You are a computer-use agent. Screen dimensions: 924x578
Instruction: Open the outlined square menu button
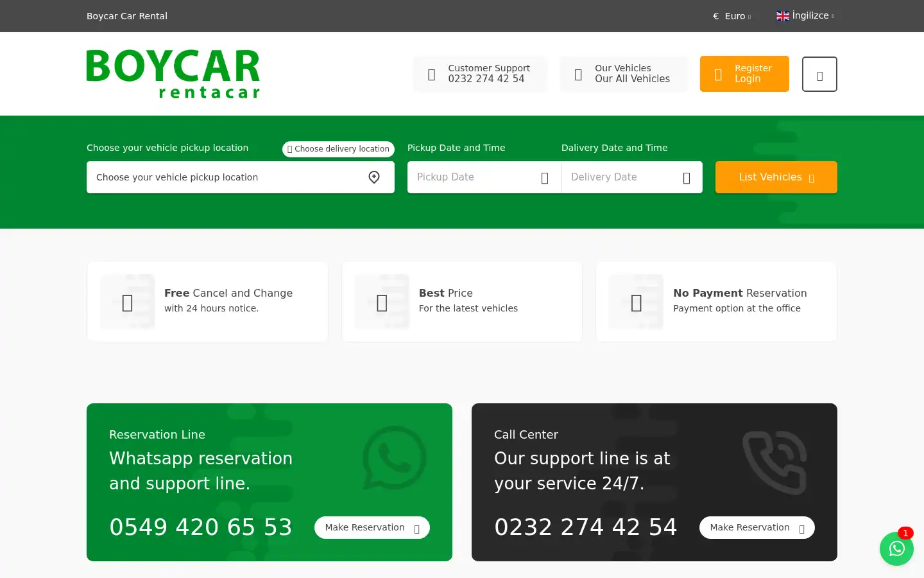tap(819, 74)
